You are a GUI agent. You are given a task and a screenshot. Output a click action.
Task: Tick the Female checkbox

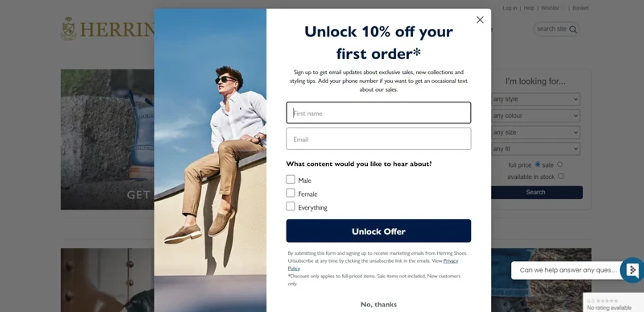pos(291,193)
